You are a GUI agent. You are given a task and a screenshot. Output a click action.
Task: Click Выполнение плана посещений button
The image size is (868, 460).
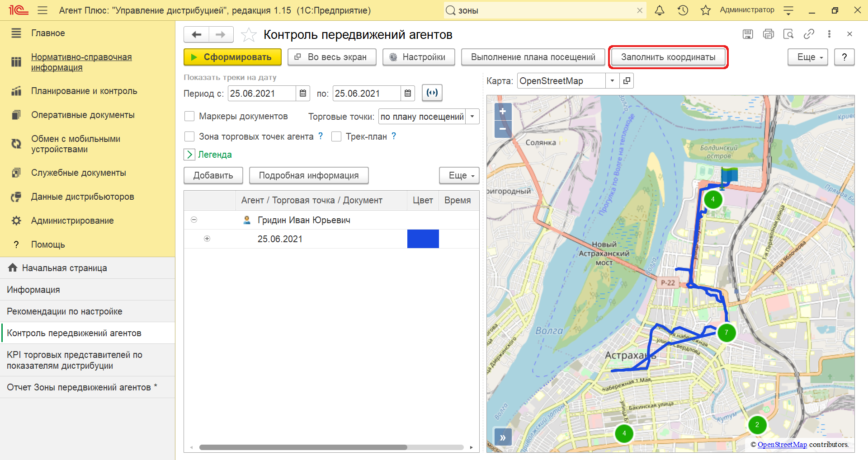[533, 57]
